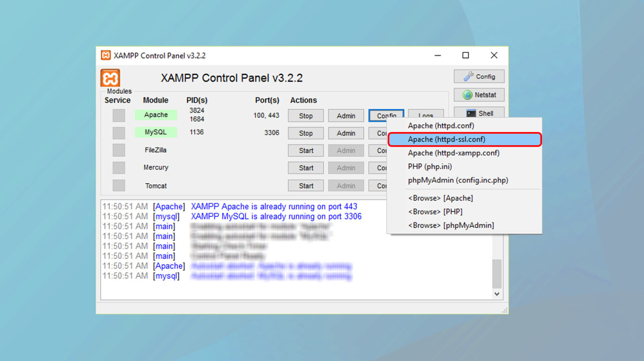Click the XAMPP title bar icon

(105, 56)
